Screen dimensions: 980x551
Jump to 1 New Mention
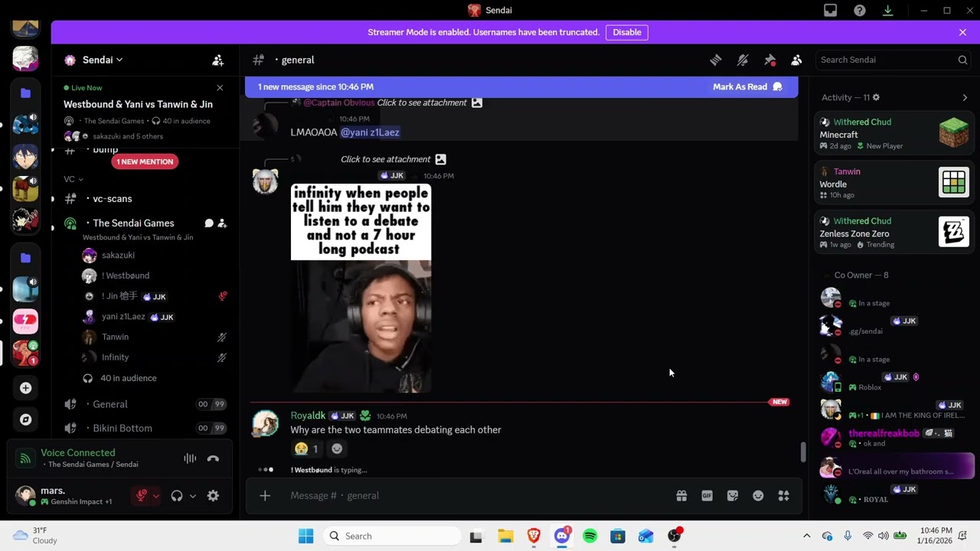[145, 161]
